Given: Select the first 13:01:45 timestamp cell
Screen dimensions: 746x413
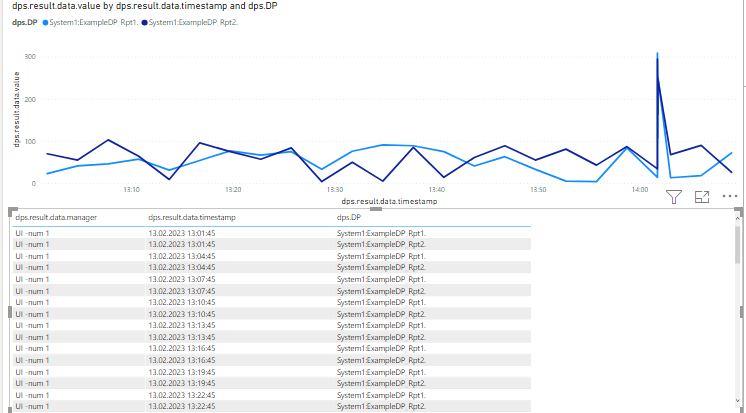Looking at the screenshot, I should tap(181, 232).
